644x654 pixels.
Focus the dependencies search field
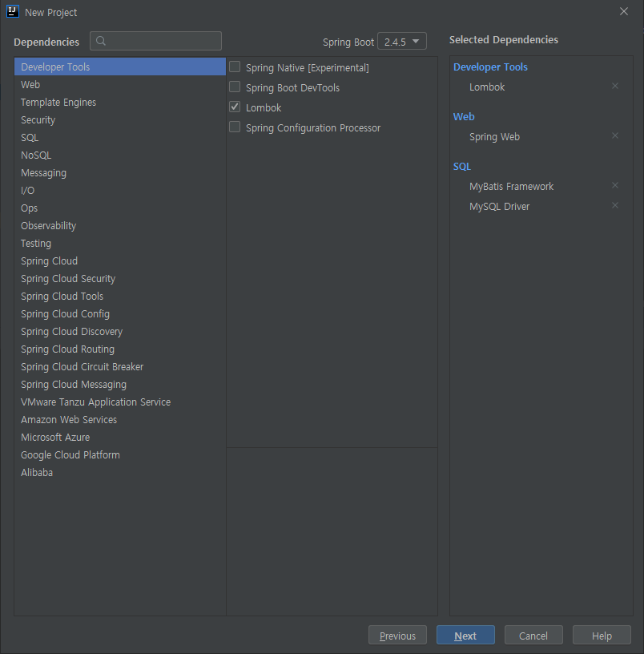tap(155, 41)
